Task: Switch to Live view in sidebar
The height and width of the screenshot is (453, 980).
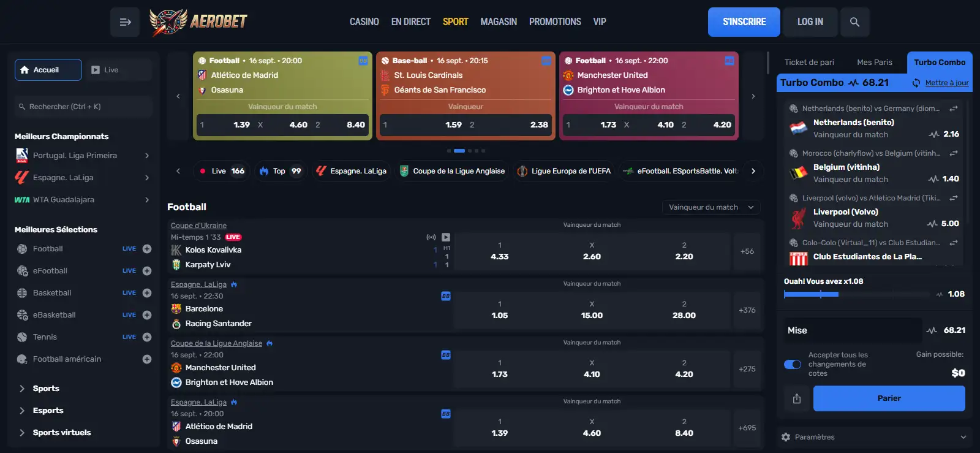Action: (118, 70)
